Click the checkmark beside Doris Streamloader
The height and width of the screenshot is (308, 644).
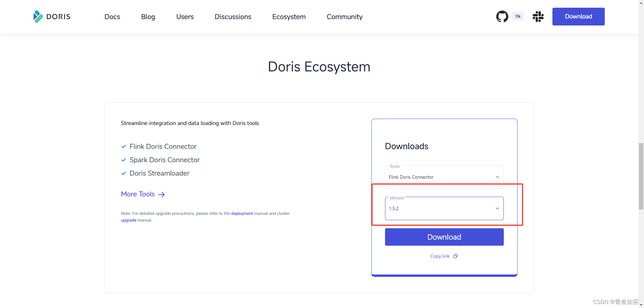[124, 173]
